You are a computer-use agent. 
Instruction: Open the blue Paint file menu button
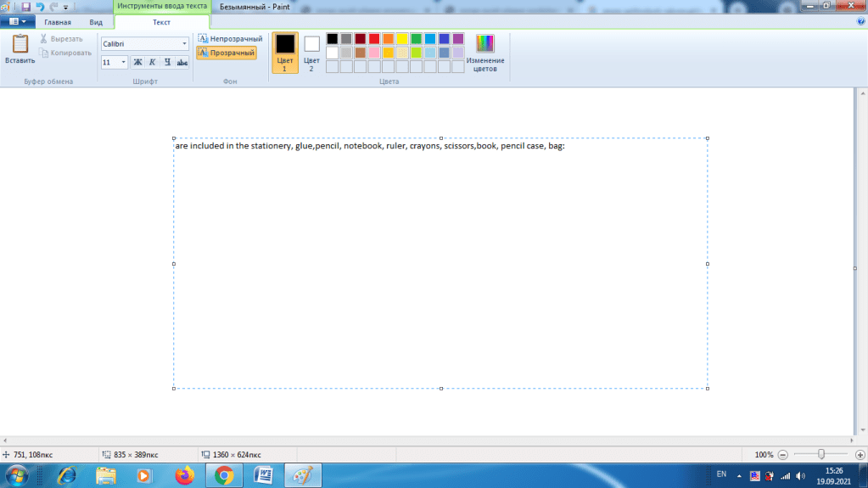coord(17,22)
